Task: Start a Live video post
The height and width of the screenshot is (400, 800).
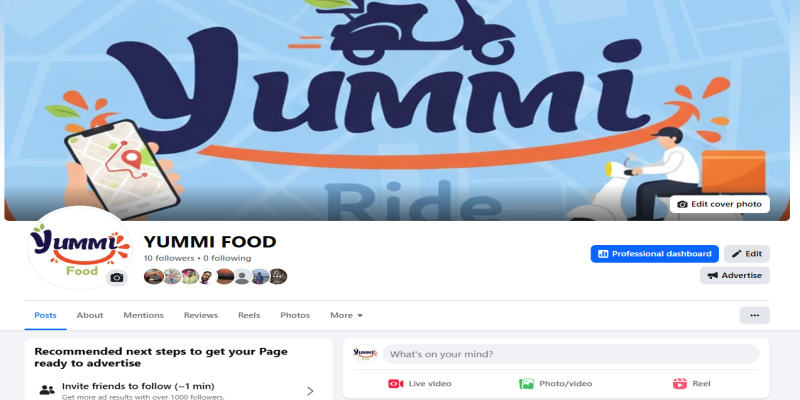Action: [419, 384]
